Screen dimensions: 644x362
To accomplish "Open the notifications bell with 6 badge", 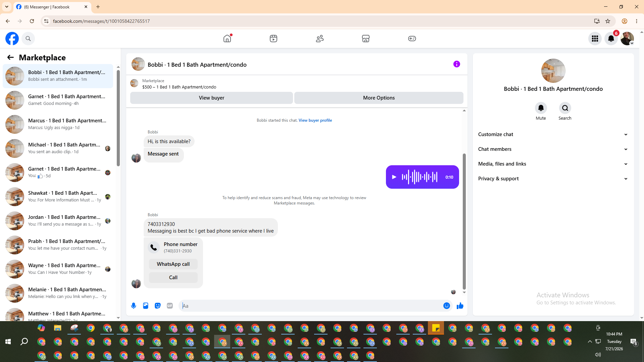I will pos(611,39).
